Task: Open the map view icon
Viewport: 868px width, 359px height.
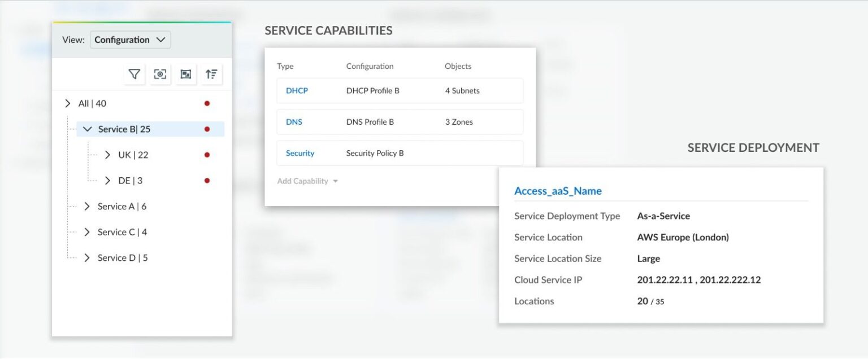Action: 186,73
